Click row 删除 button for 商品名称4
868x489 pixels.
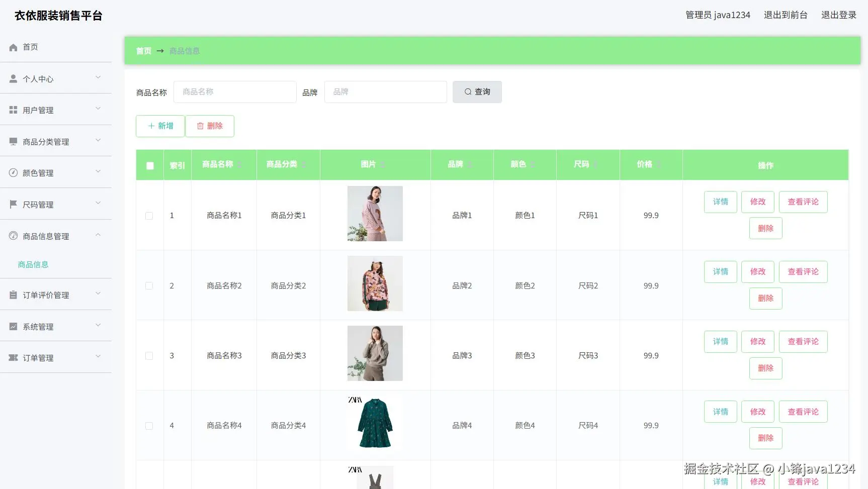pos(766,438)
